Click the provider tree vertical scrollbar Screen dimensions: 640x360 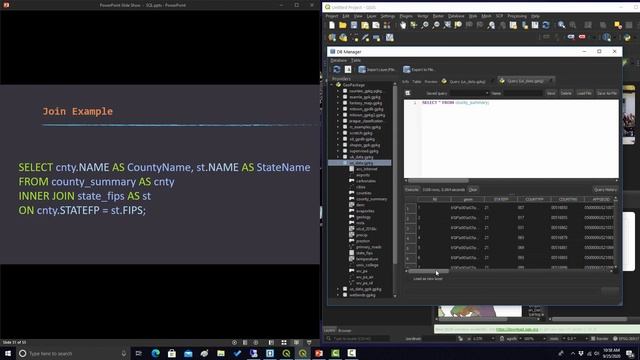395,176
